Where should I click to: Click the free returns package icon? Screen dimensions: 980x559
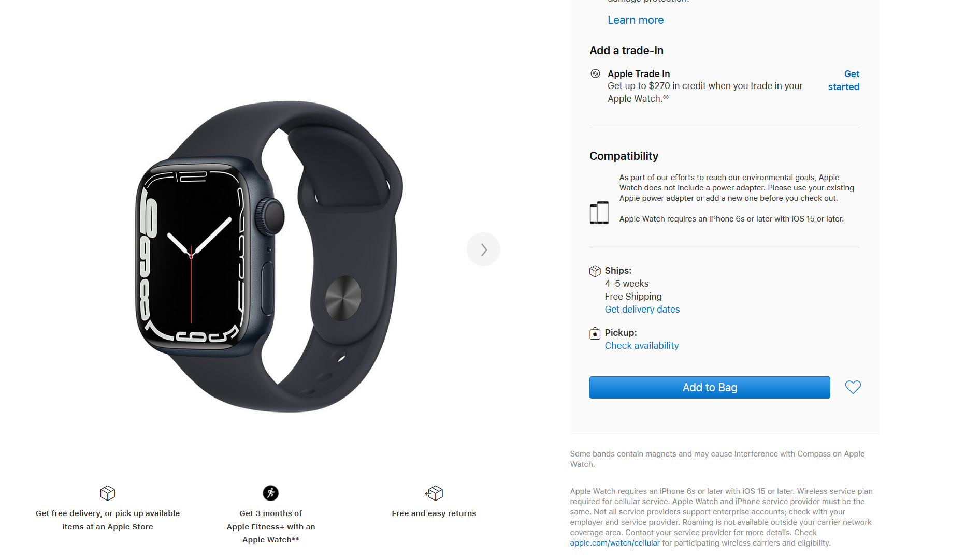pyautogui.click(x=434, y=493)
